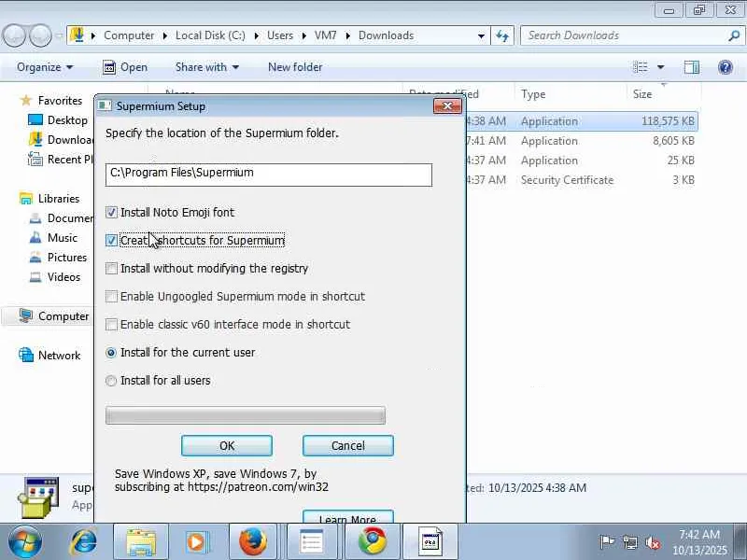The image size is (747, 560).
Task: Select the 118,575 KB Application file row
Action: pos(581,121)
